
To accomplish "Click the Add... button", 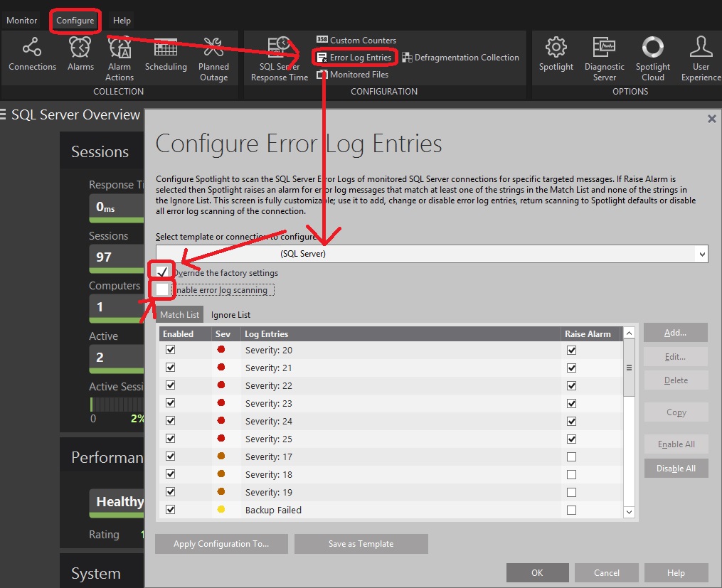I will coord(676,333).
